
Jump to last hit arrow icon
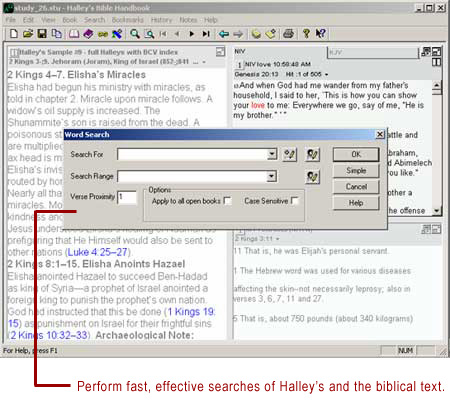click(206, 34)
